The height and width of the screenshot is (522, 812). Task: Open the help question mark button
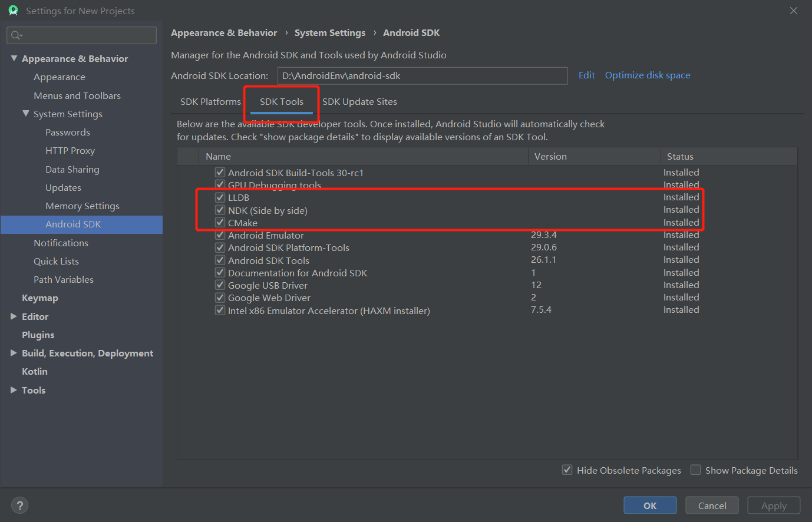click(x=19, y=506)
